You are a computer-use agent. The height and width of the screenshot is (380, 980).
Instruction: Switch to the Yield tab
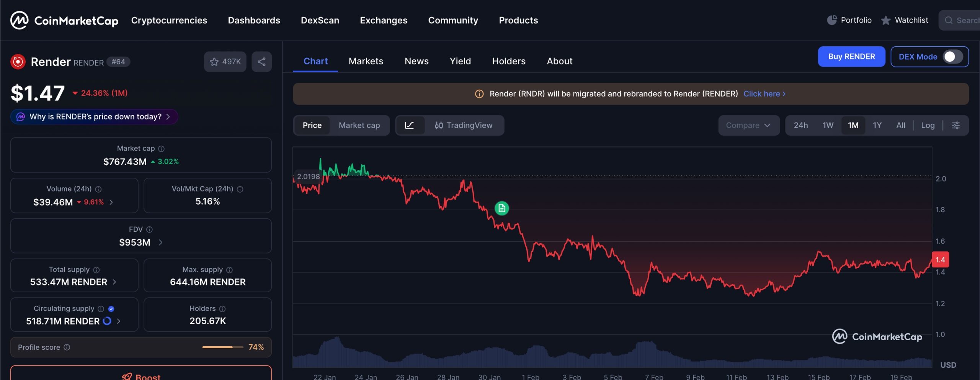click(x=461, y=61)
